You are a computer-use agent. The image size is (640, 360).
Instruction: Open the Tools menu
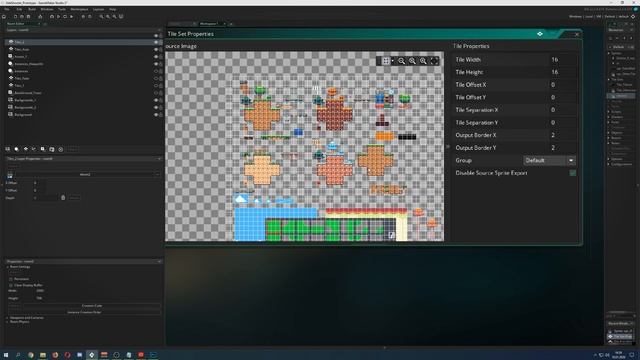click(x=62, y=9)
